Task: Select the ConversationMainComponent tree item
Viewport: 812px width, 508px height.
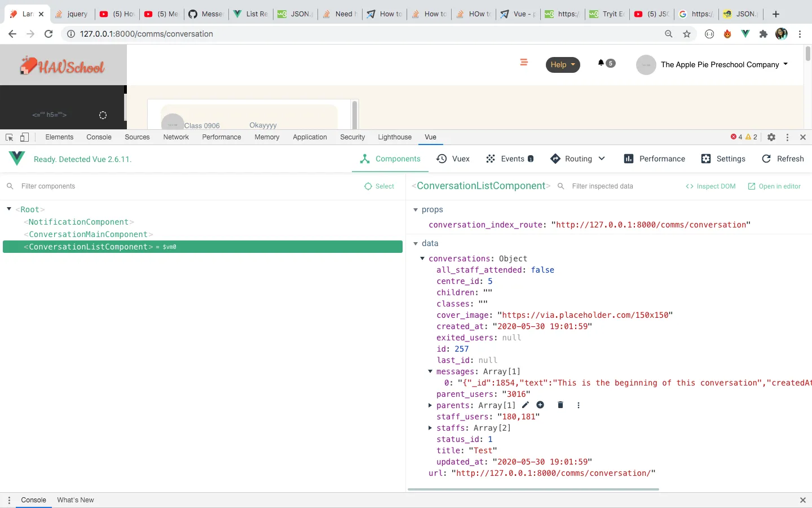Action: click(x=88, y=234)
